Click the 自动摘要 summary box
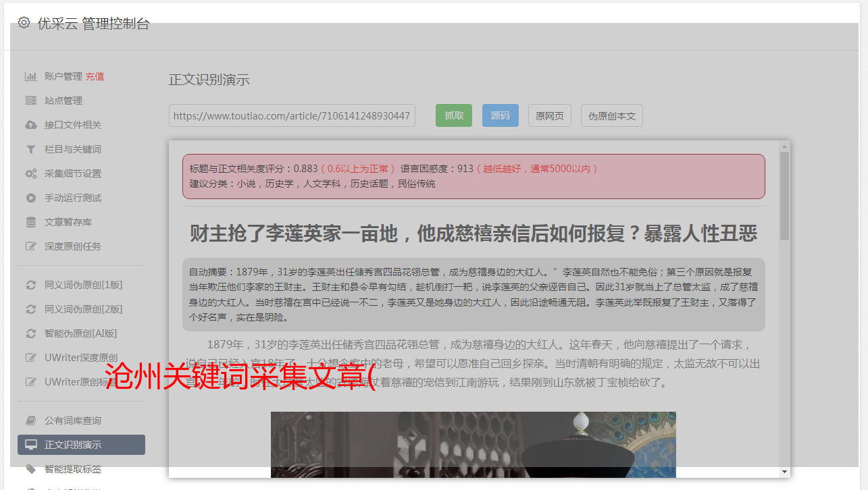 (474, 294)
